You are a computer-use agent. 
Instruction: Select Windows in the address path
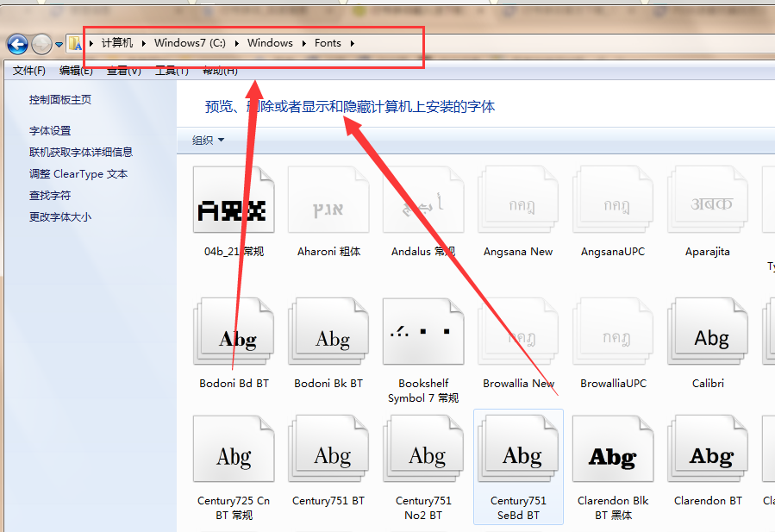point(270,43)
